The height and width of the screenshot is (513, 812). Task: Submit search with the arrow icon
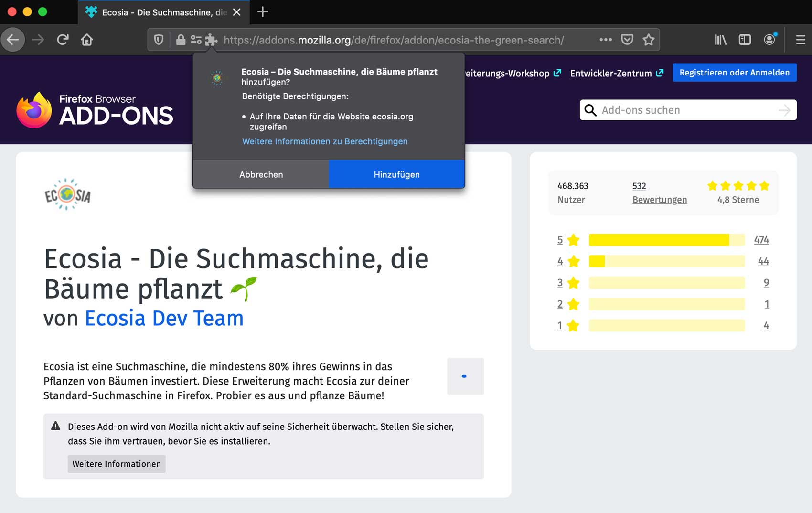pyautogui.click(x=784, y=110)
